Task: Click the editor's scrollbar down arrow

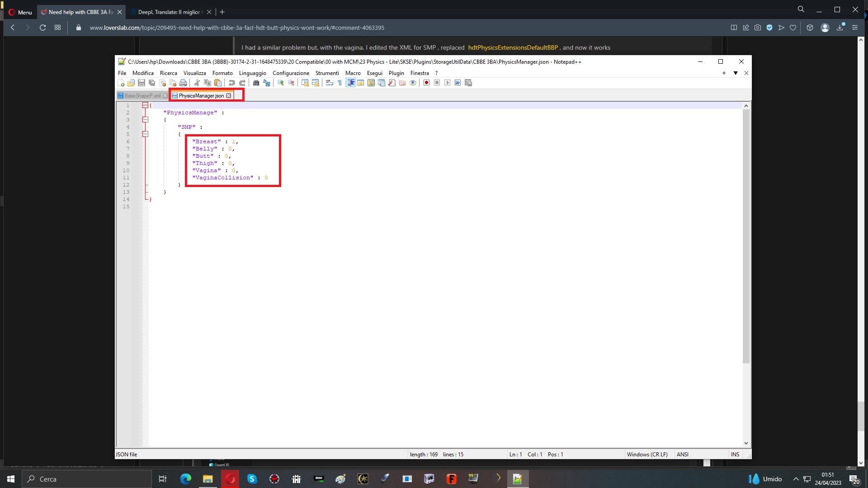Action: 746,443
